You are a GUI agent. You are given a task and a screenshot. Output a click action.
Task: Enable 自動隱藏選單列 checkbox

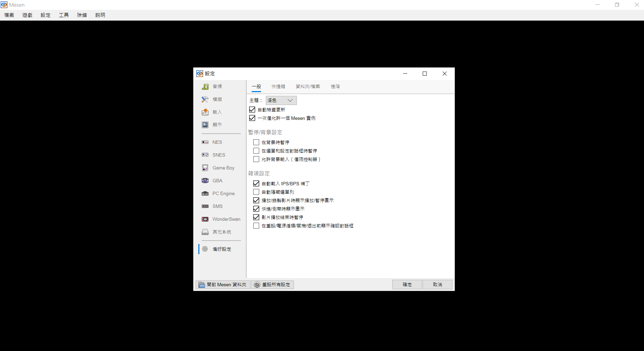point(256,192)
